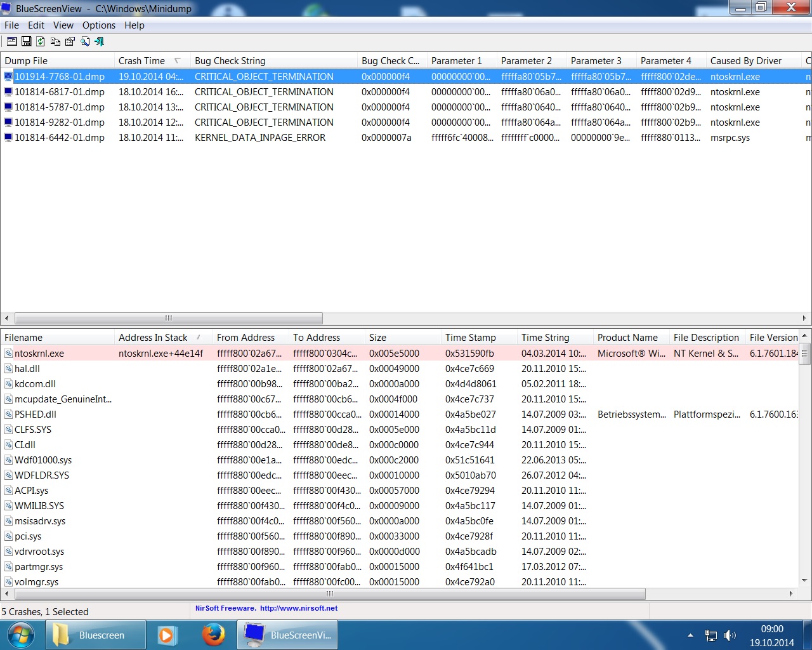Select the msisadrv.sys row

point(400,521)
